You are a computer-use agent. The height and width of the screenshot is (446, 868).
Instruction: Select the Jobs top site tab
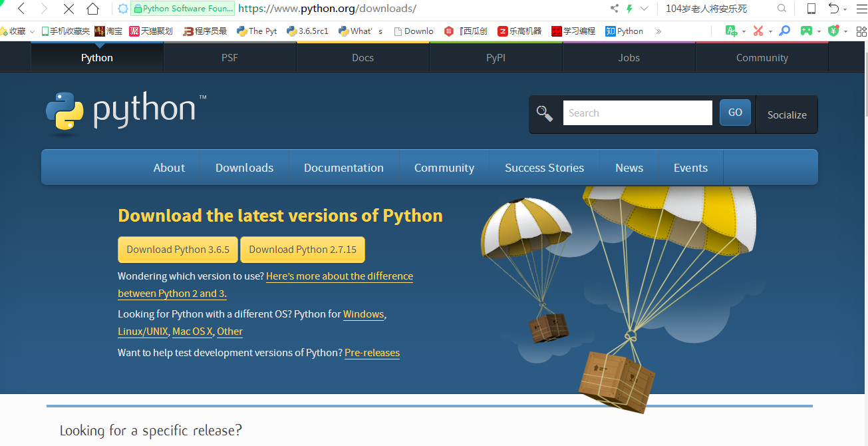pyautogui.click(x=629, y=57)
